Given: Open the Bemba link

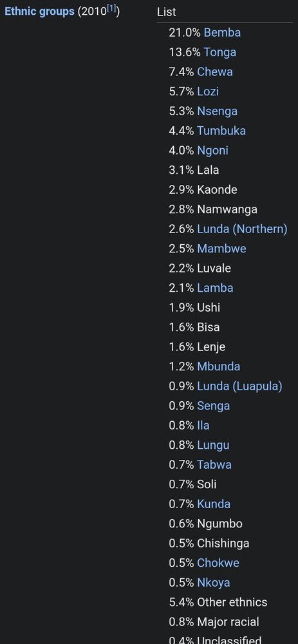Looking at the screenshot, I should coord(222,32).
